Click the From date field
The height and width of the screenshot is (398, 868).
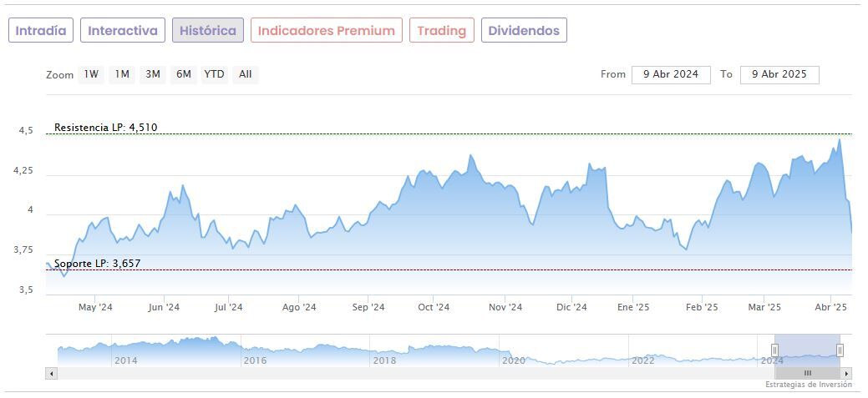[671, 74]
